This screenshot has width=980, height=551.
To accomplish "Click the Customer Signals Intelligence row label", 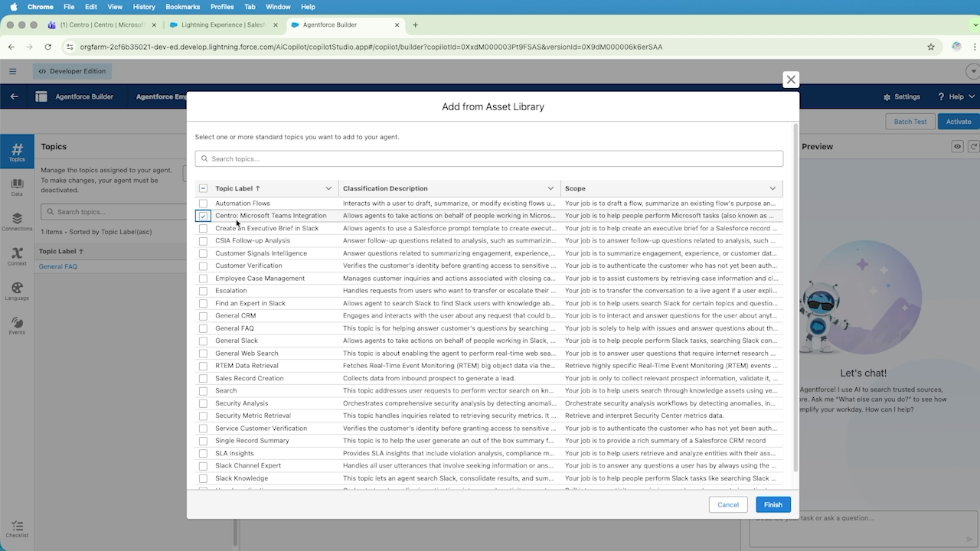I will pyautogui.click(x=261, y=253).
